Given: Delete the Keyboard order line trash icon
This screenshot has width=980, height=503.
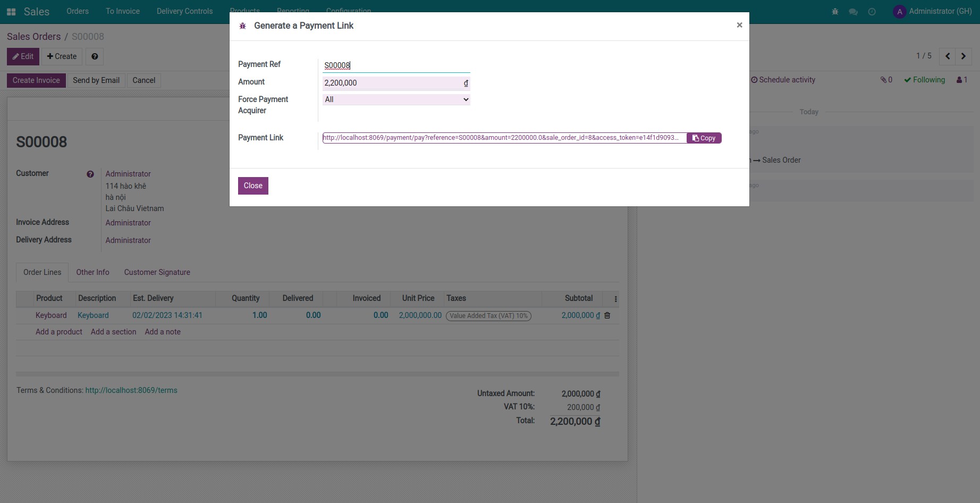Looking at the screenshot, I should point(607,315).
